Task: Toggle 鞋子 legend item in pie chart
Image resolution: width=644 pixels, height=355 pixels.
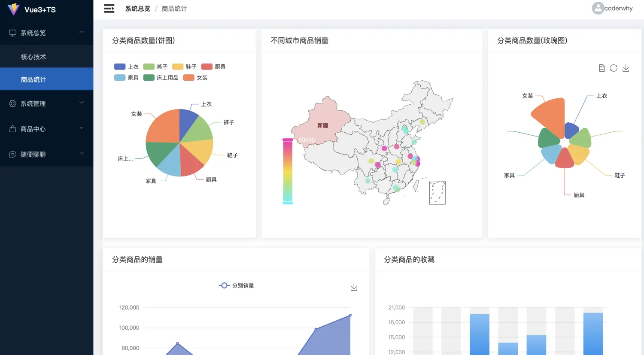Action: [185, 67]
